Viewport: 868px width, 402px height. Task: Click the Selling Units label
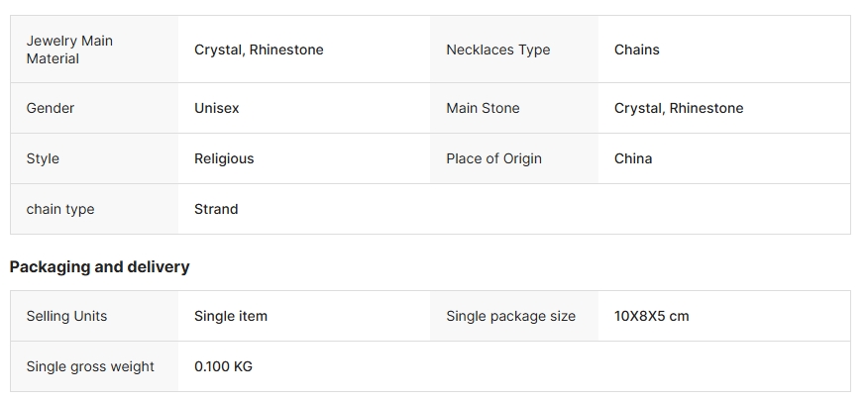point(66,316)
